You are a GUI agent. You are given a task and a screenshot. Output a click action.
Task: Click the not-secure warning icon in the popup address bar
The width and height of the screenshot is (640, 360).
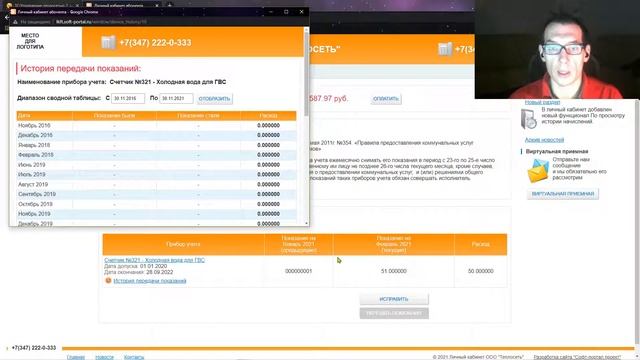(x=15, y=22)
